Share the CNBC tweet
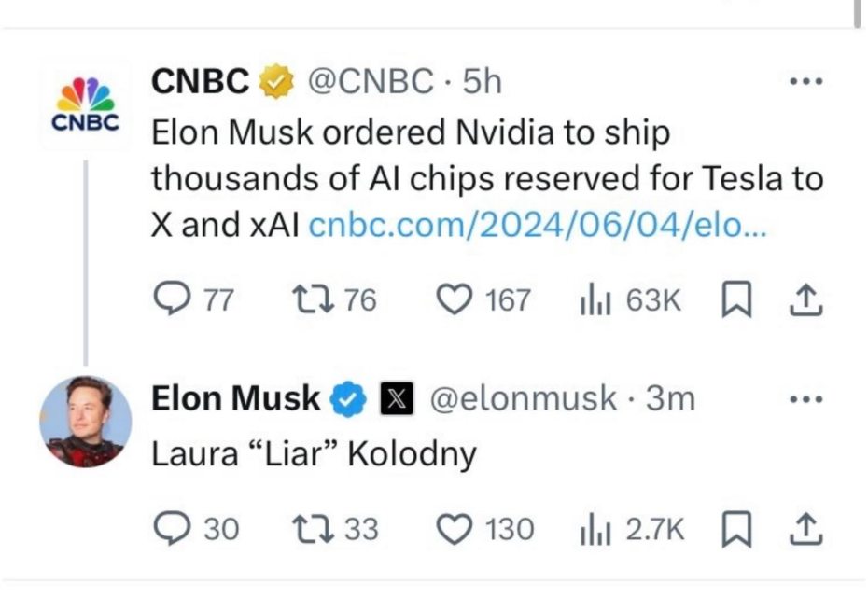The image size is (868, 597). point(806,299)
